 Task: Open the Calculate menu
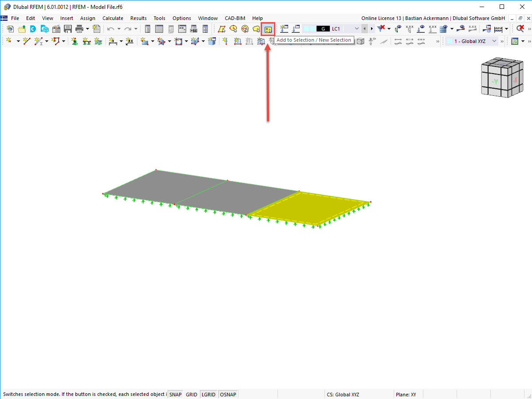point(113,18)
